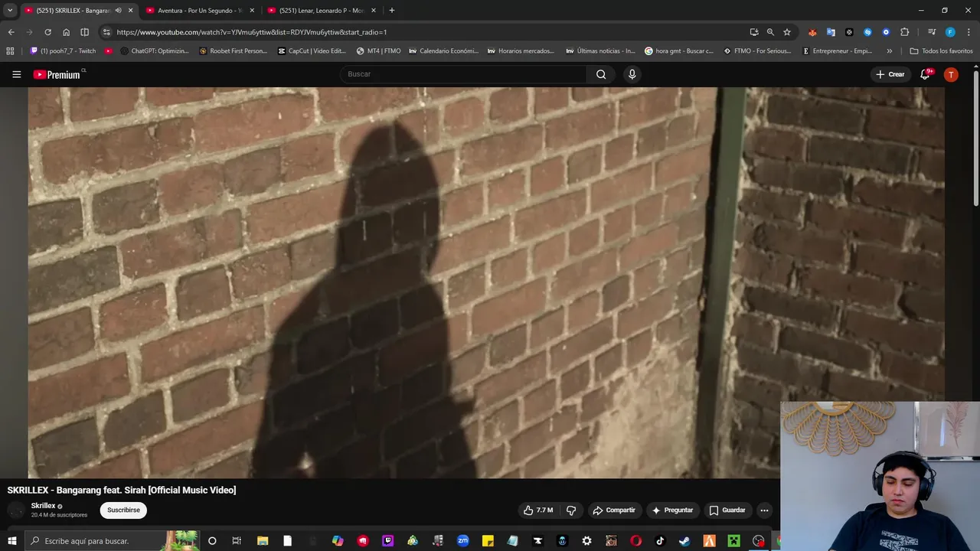Open TikTok from taskbar

tap(660, 541)
